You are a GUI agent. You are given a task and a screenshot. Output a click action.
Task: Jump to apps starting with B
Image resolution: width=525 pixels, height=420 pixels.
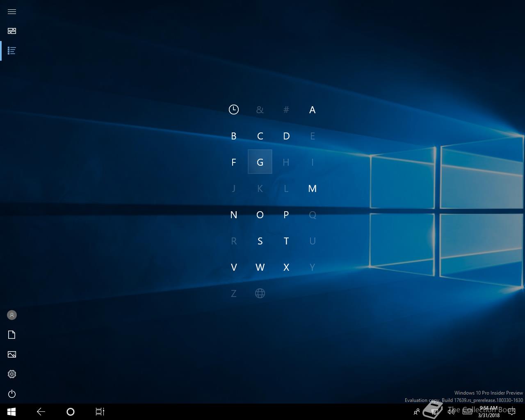234,136
